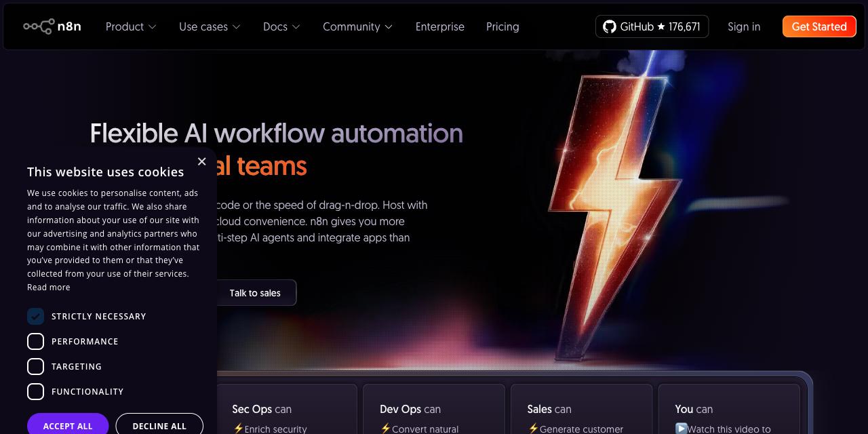The height and width of the screenshot is (434, 868).
Task: Open the Pricing page
Action: pos(502,26)
